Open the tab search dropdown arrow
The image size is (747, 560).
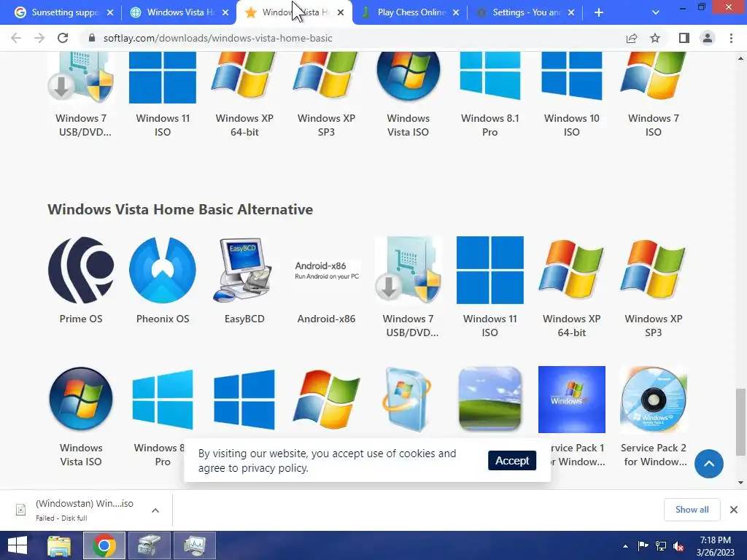tap(656, 12)
